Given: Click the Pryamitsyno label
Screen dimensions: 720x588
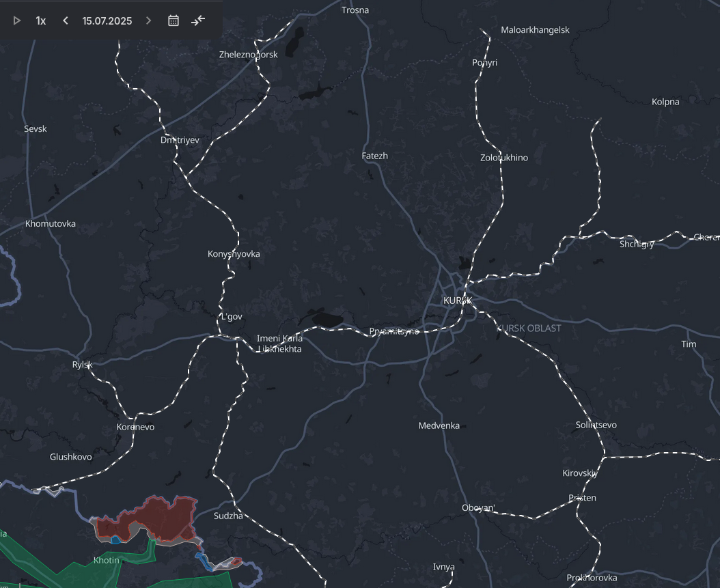Looking at the screenshot, I should coord(394,331).
